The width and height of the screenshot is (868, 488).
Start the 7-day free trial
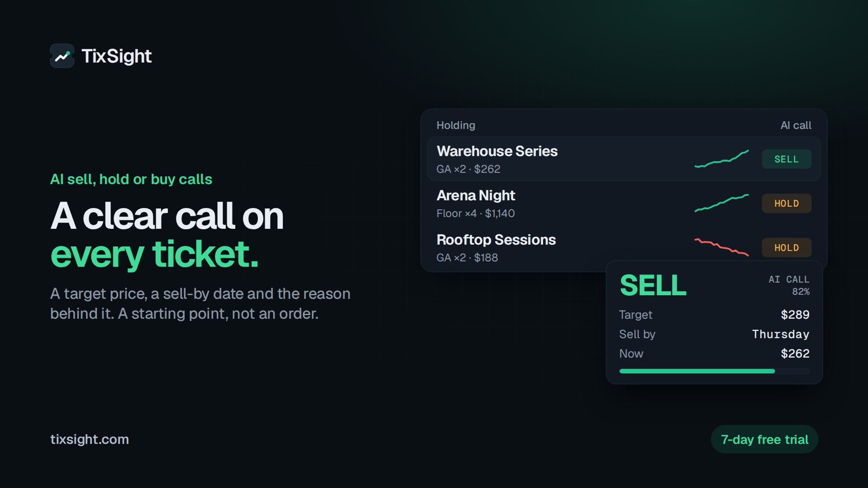click(764, 439)
